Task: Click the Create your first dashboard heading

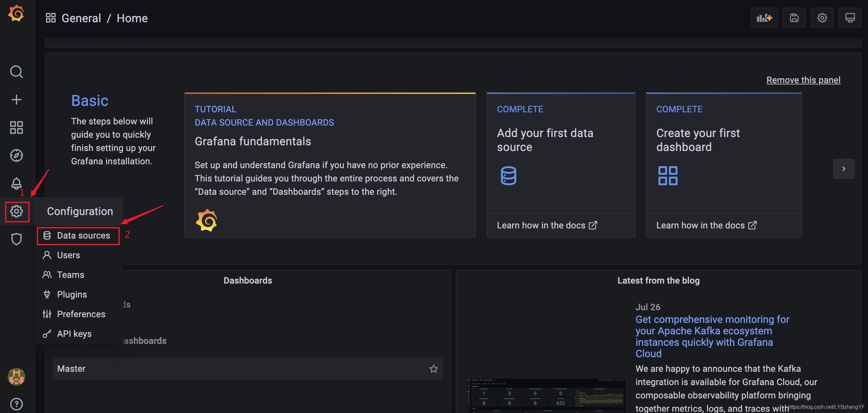Action: (x=698, y=140)
